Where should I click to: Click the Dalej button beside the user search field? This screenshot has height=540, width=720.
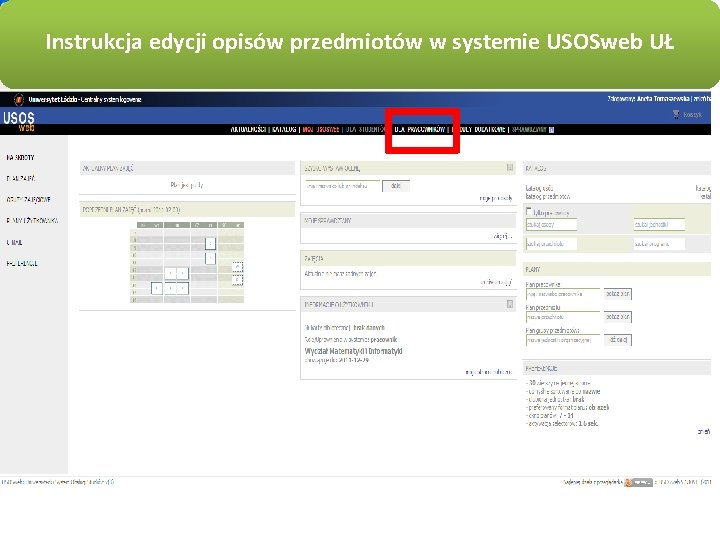396,186
